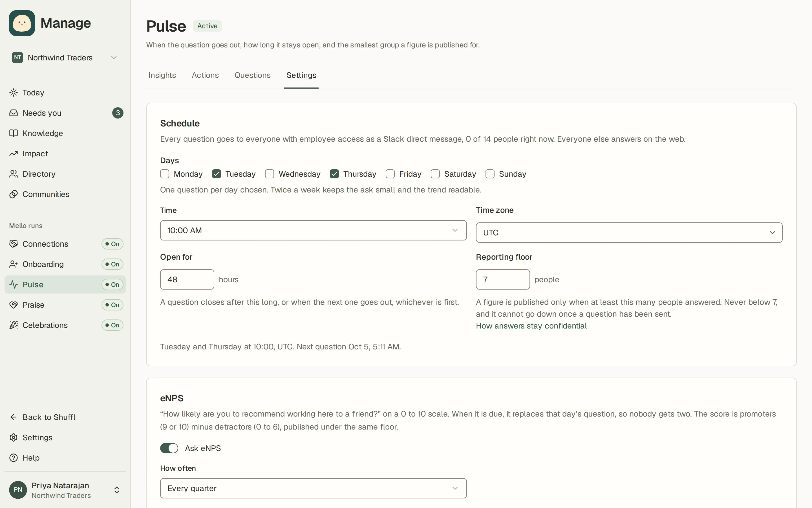
Task: Turn off the Ask eNPS switch
Action: 169,448
